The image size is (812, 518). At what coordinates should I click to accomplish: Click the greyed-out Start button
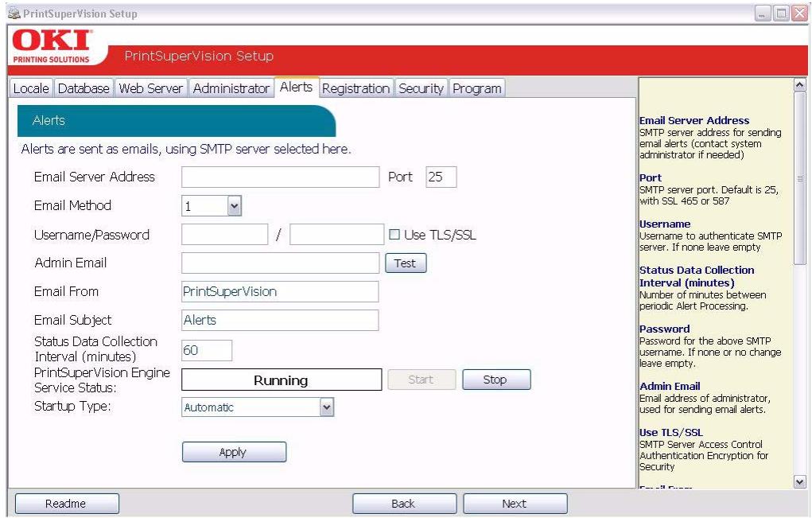tap(422, 380)
